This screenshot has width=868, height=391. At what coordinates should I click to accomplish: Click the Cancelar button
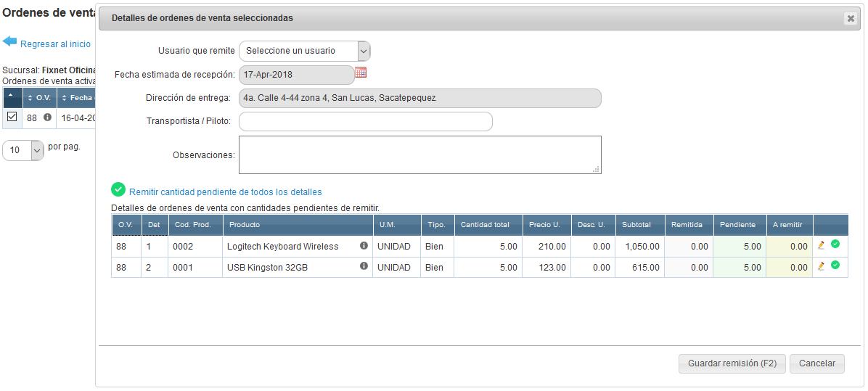817,363
